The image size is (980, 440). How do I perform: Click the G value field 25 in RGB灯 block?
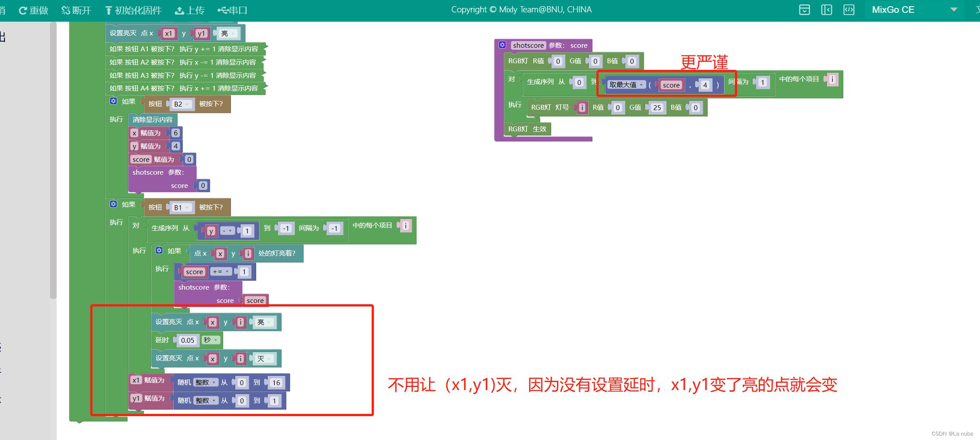[x=657, y=107]
